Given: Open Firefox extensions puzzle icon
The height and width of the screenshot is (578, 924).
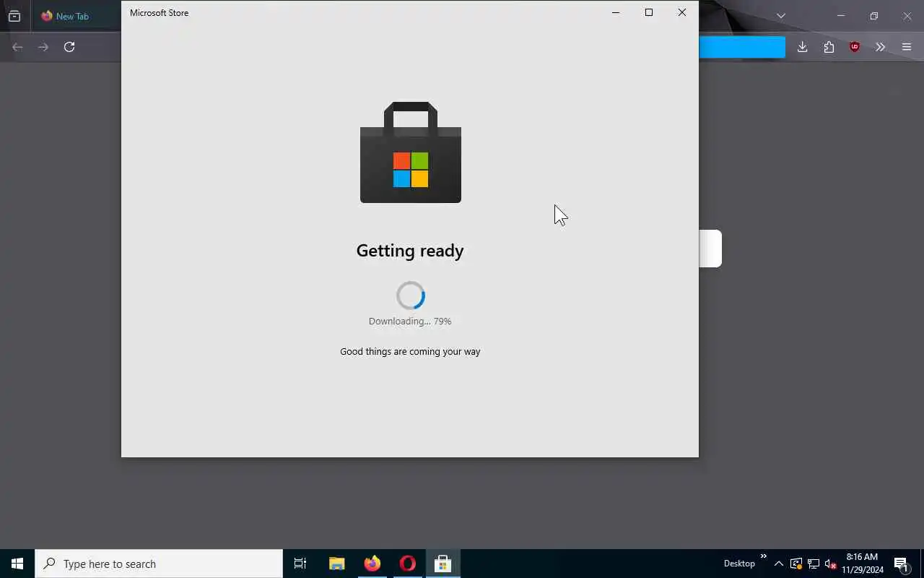Looking at the screenshot, I should [829, 47].
